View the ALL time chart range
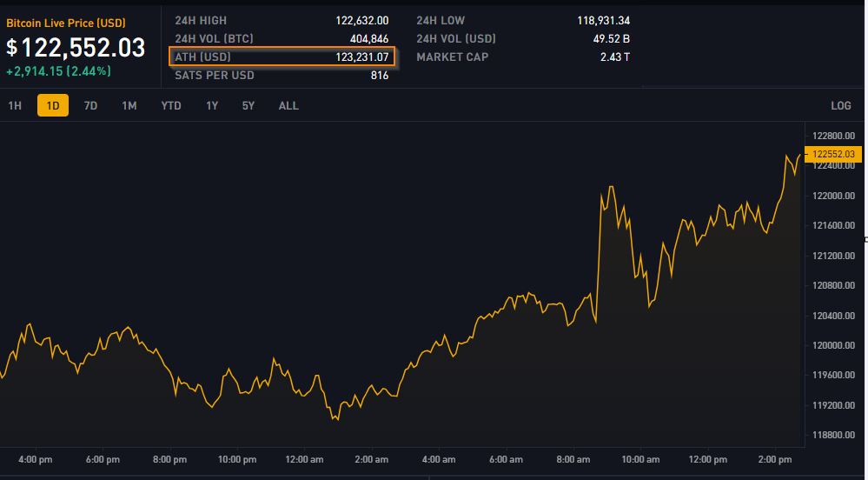 [x=288, y=105]
